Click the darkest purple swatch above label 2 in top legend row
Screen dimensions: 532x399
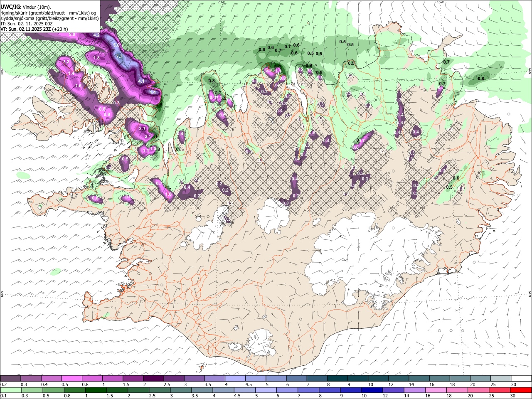153,379
